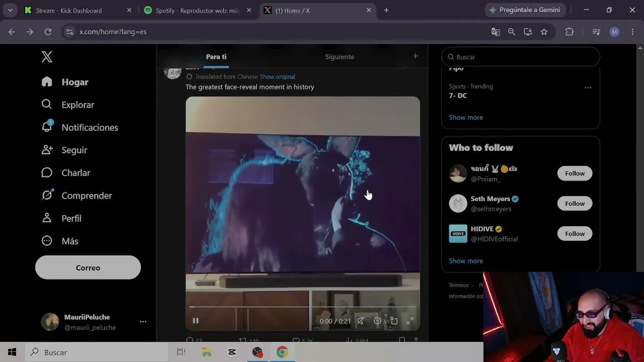The width and height of the screenshot is (644, 362).
Task: Go back in browser history
Action: coord(12,32)
